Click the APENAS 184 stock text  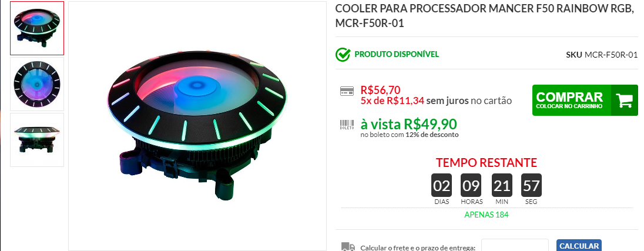pos(487,215)
